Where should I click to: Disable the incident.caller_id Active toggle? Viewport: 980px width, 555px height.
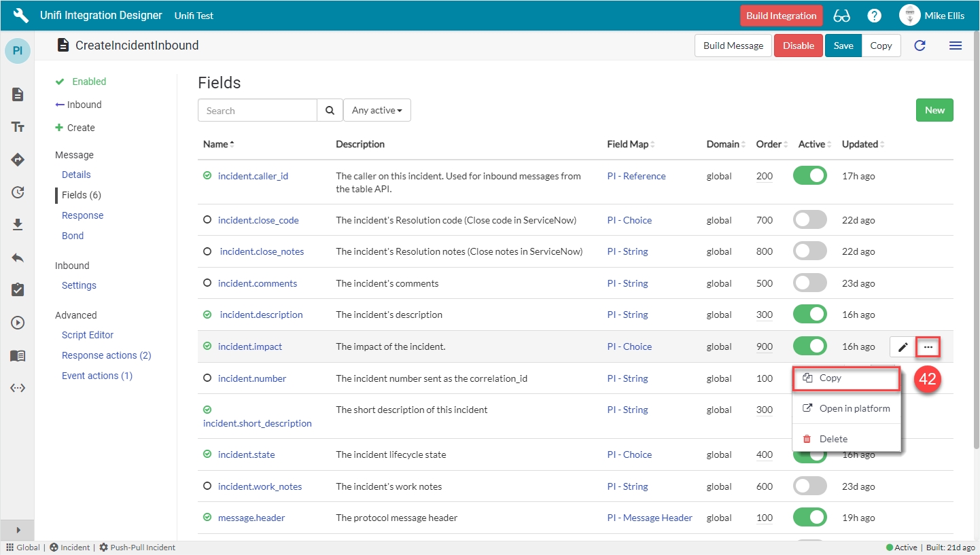coord(809,176)
